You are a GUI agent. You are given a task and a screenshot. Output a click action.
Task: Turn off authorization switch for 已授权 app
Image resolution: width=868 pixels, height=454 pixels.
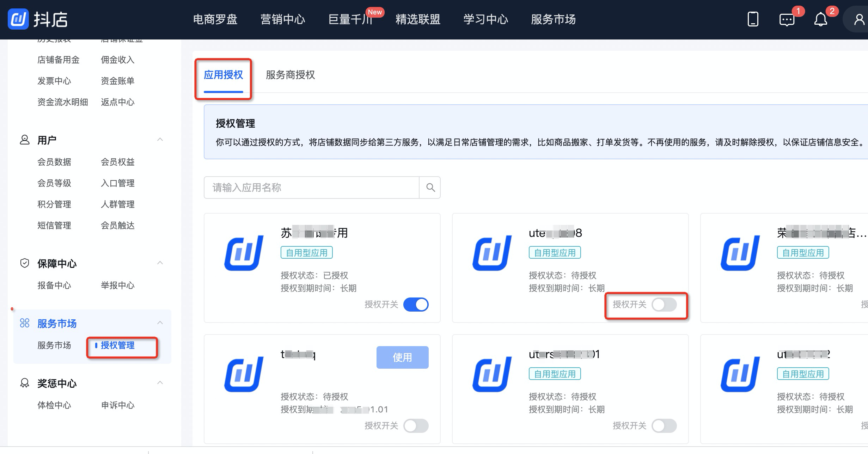click(416, 305)
